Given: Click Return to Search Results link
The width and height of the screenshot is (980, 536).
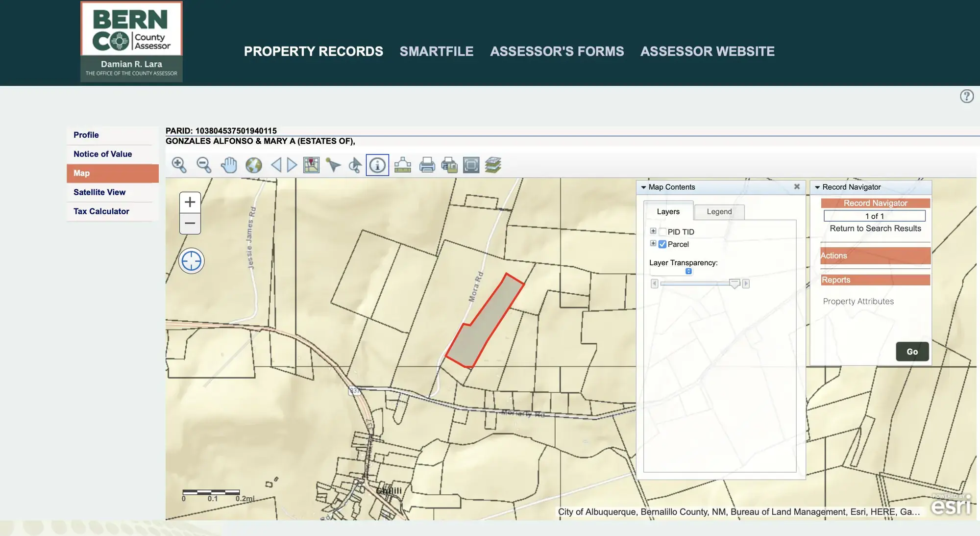Looking at the screenshot, I should click(875, 229).
